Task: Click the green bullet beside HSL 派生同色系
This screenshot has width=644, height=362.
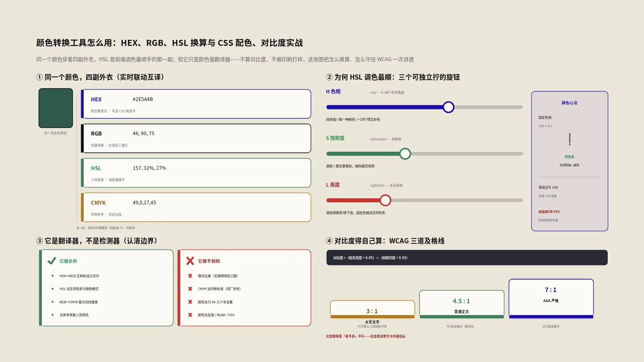Action: pyautogui.click(x=52, y=289)
